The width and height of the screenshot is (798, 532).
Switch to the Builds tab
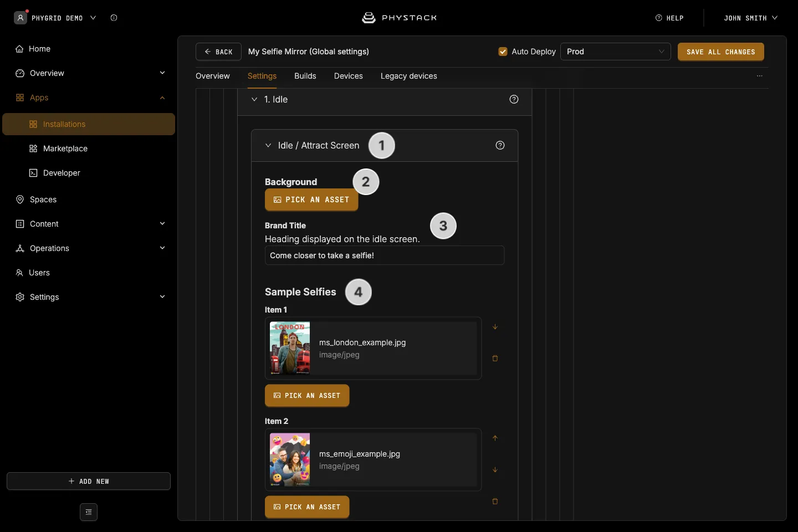click(x=305, y=76)
